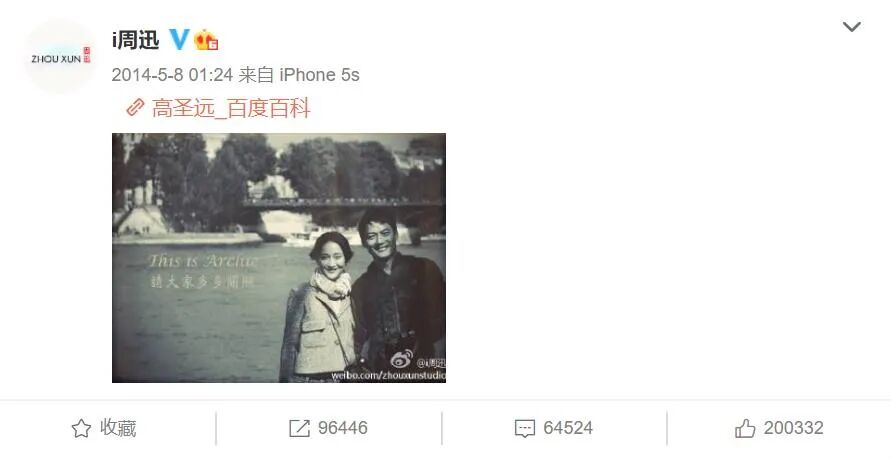
Task: Open the ZHOU XUN profile avatar
Action: coord(60,57)
